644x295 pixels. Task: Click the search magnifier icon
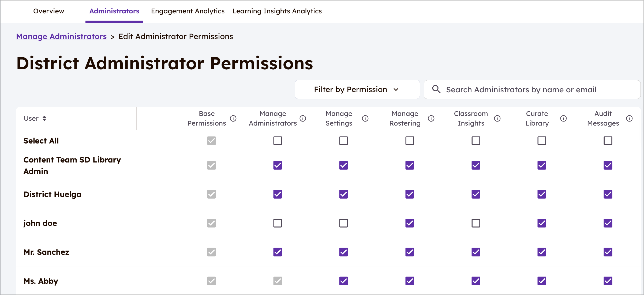[436, 89]
